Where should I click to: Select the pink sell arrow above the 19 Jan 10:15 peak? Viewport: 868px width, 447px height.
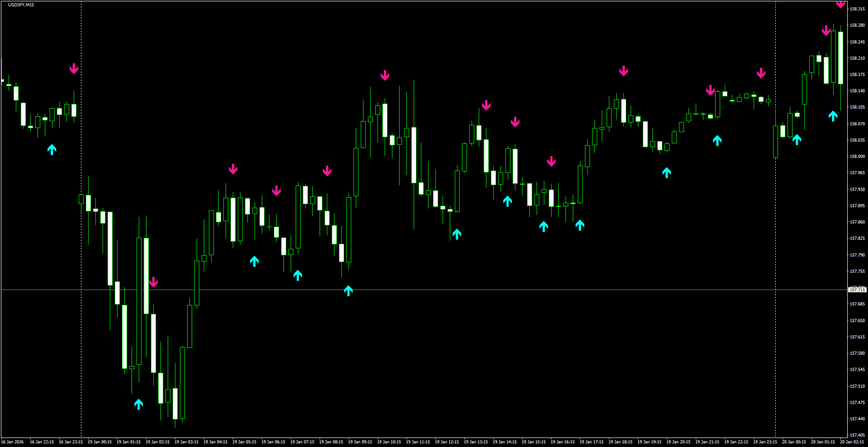pos(385,76)
